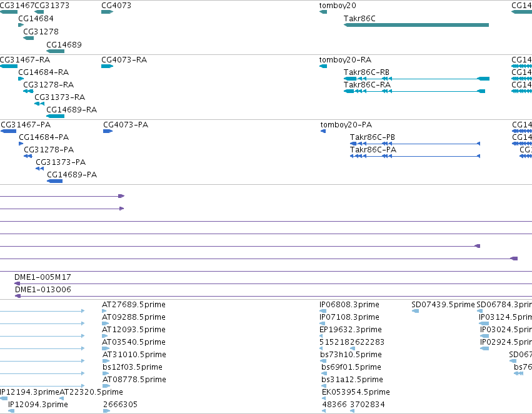Click EST IP12194.3prime

click(4, 398)
